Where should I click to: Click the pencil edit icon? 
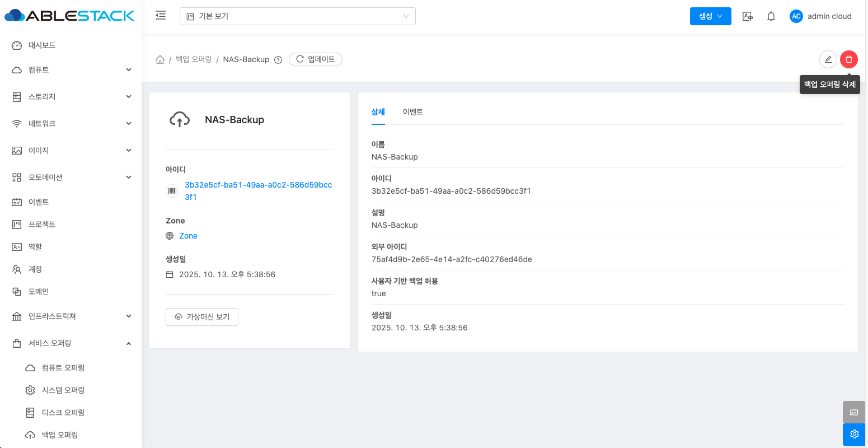[x=828, y=59]
